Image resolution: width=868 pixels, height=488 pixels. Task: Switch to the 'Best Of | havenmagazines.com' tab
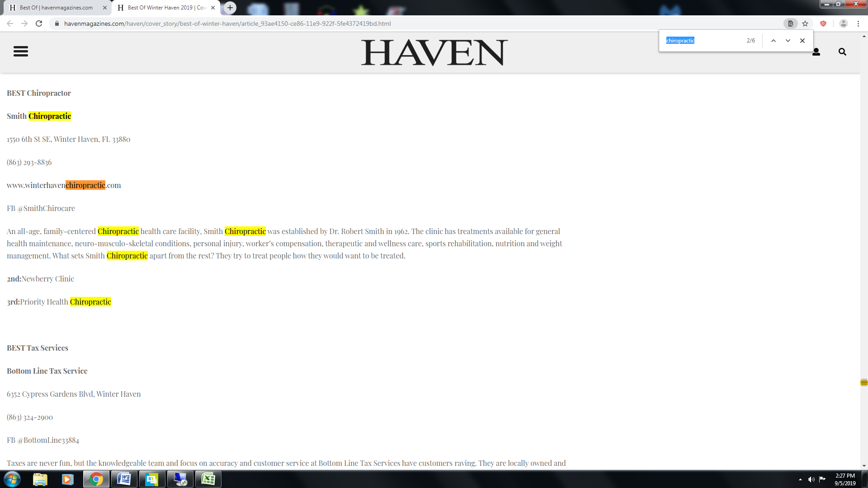[57, 8]
